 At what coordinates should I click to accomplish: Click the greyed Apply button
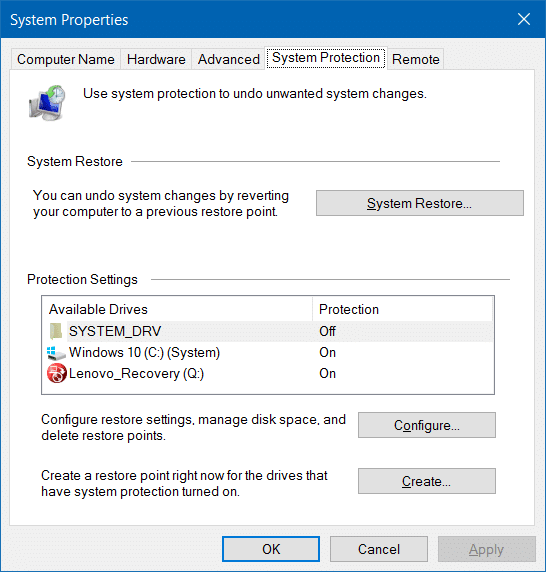(x=487, y=549)
